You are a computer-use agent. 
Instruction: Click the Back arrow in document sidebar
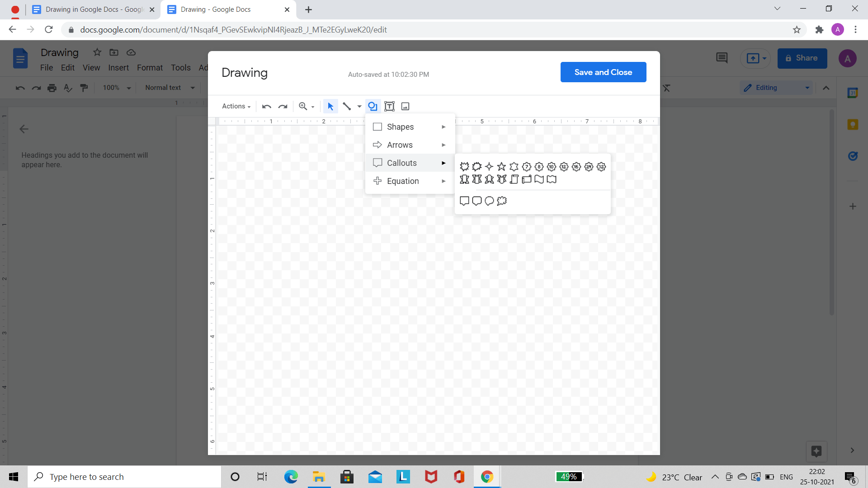(x=23, y=129)
